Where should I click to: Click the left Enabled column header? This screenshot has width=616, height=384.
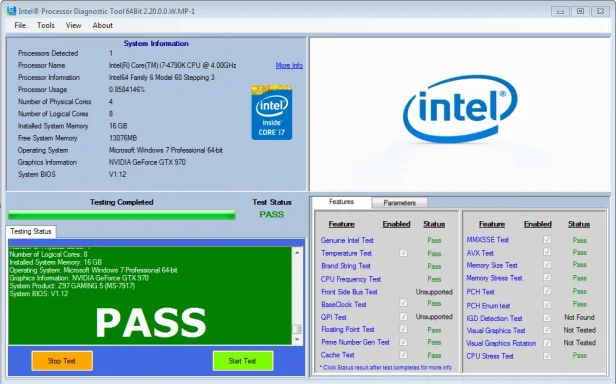point(396,224)
